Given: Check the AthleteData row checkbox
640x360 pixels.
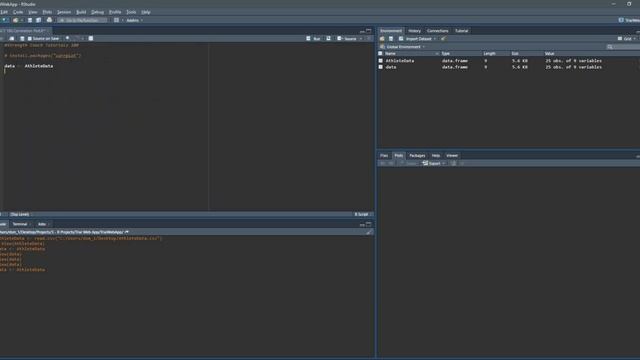Looking at the screenshot, I should [381, 60].
